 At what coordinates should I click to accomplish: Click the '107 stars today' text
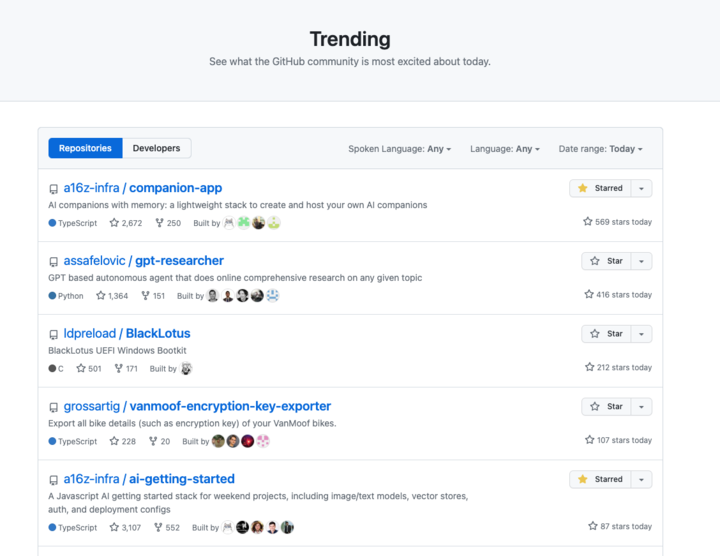[x=619, y=440]
